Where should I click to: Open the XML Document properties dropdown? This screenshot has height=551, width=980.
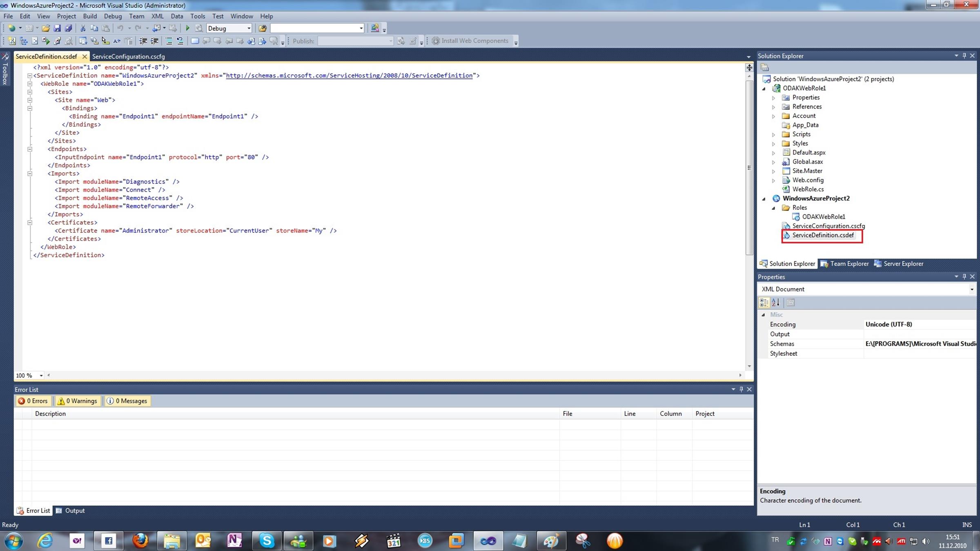pos(971,289)
